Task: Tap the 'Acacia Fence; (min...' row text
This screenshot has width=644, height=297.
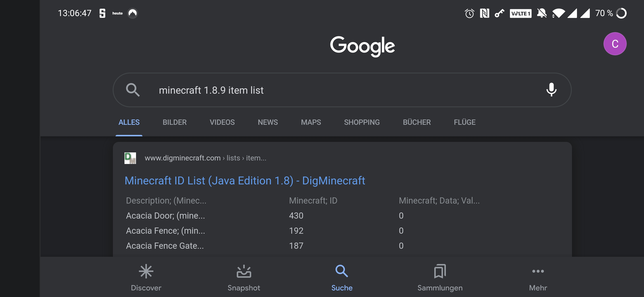Action: point(165,231)
